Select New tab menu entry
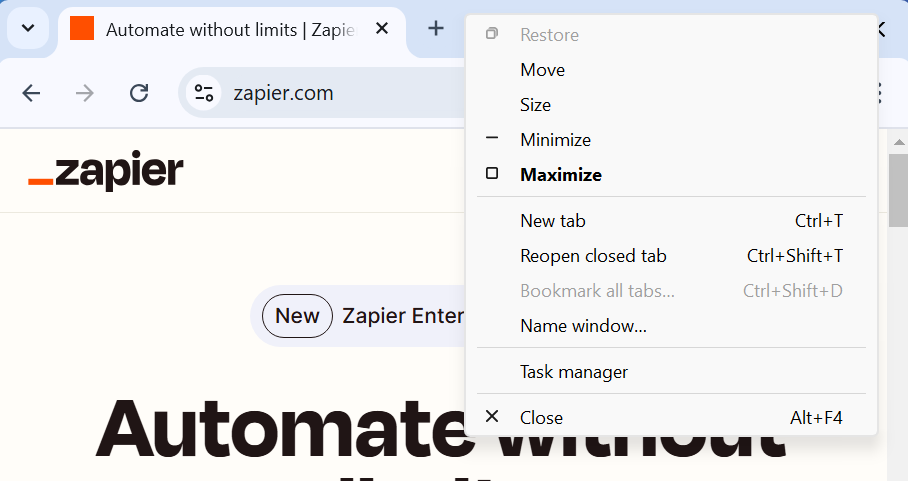This screenshot has width=908, height=481. (x=671, y=221)
